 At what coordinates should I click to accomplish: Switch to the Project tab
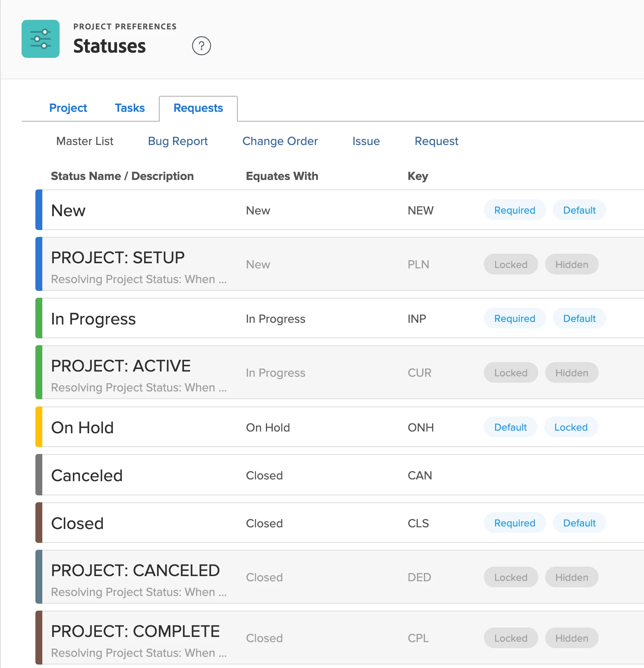pos(68,108)
